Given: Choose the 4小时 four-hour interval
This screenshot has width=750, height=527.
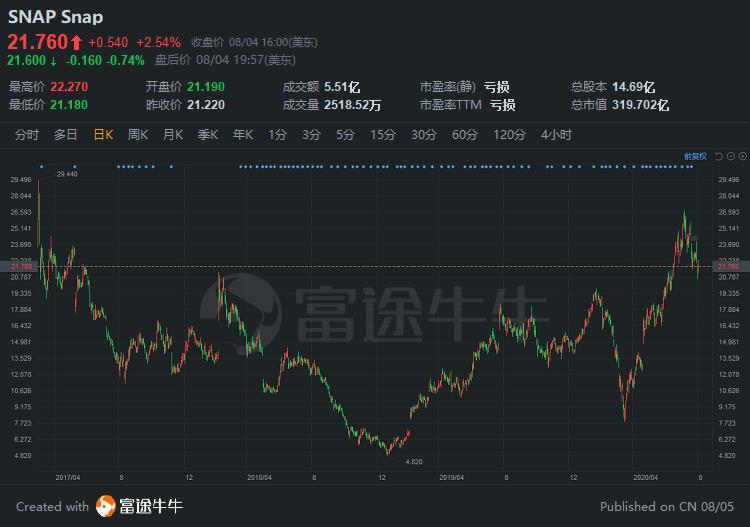Looking at the screenshot, I should tap(556, 135).
